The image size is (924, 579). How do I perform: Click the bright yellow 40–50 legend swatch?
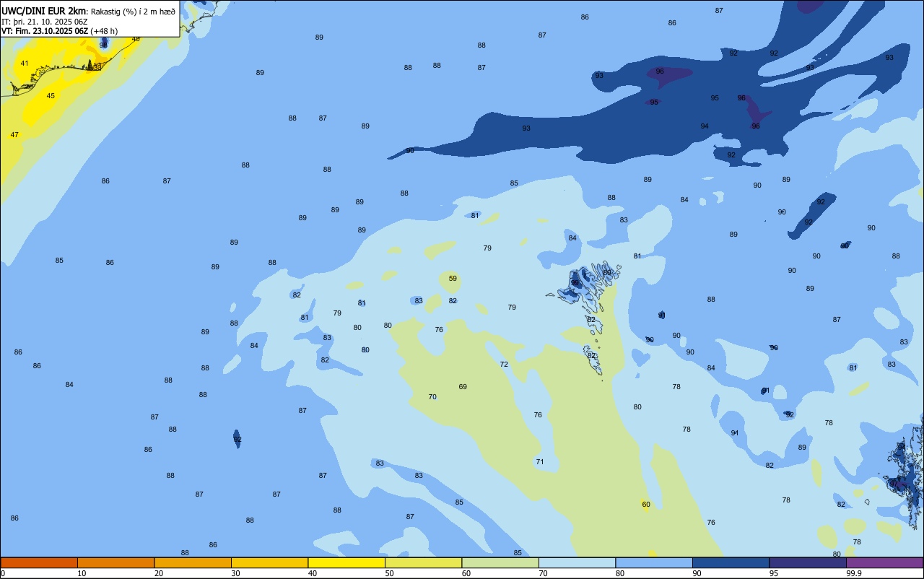point(346,562)
